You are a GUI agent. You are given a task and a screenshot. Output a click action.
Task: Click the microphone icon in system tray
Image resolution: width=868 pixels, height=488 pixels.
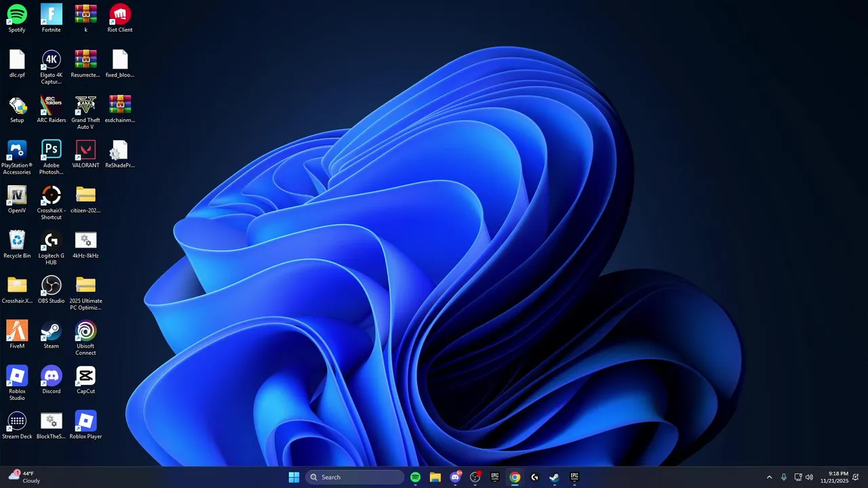(784, 477)
